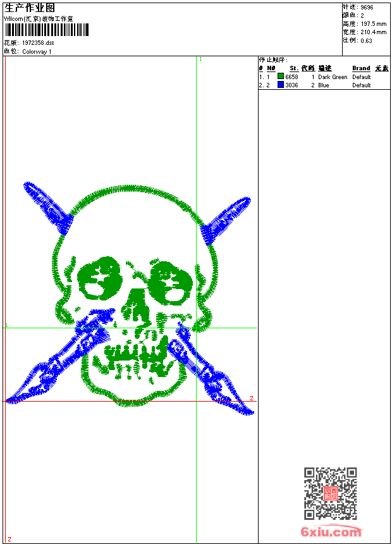Click the QR code image
This screenshot has width=392, height=544.
tap(330, 493)
